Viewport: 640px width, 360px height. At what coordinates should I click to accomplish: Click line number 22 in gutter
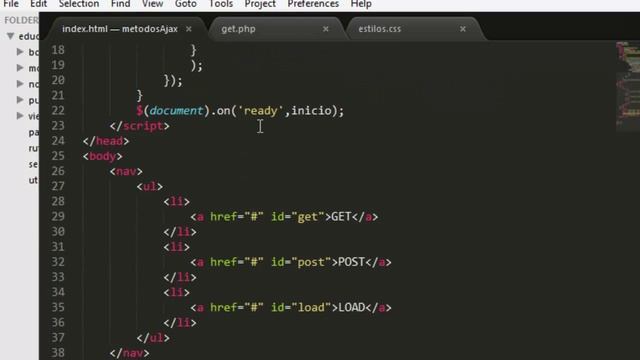point(58,111)
